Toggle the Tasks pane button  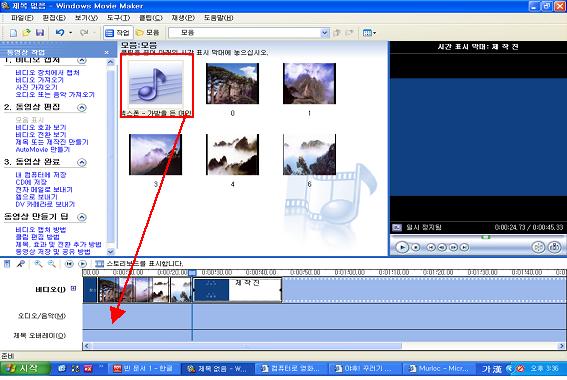pos(118,33)
